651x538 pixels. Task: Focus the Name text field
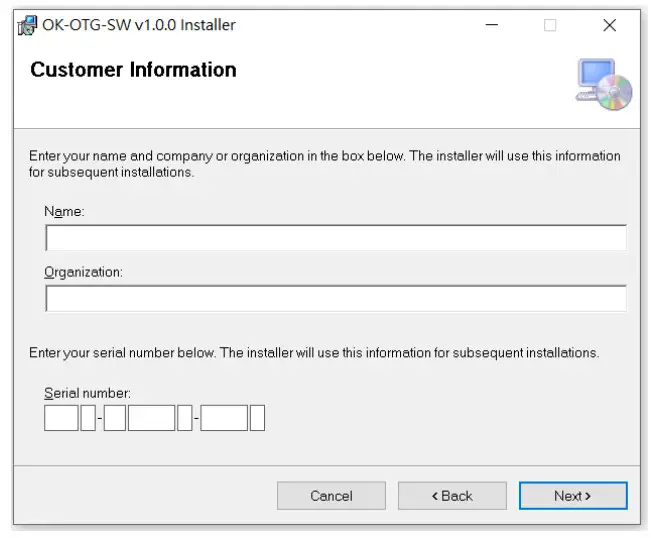(336, 238)
